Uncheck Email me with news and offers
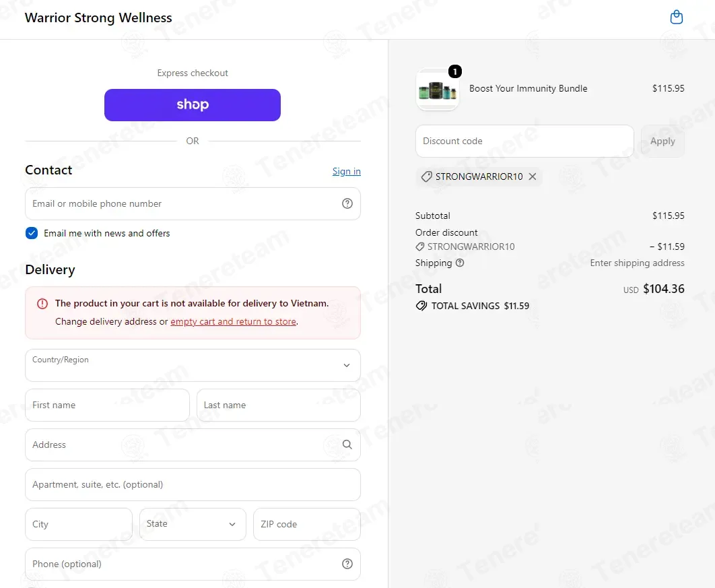Viewport: 715px width, 588px height. [x=32, y=233]
